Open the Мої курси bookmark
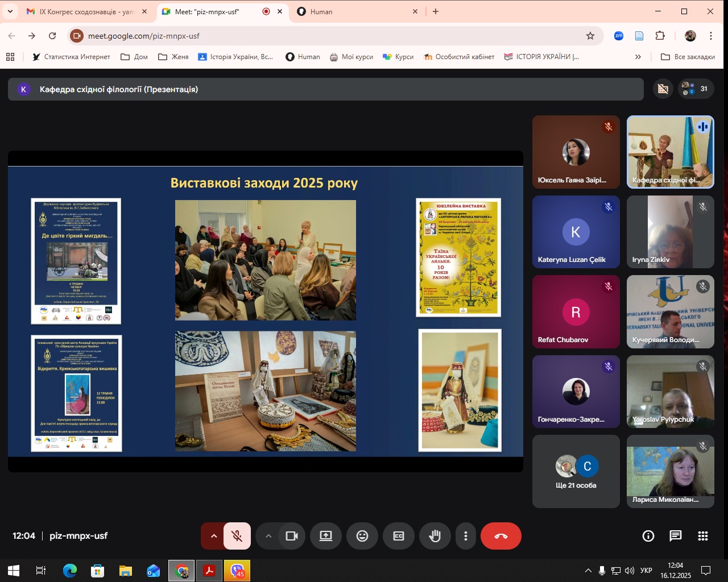 tap(351, 57)
